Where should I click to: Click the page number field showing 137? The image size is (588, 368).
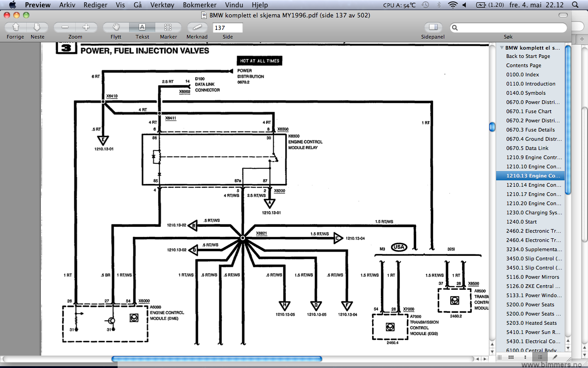[227, 28]
